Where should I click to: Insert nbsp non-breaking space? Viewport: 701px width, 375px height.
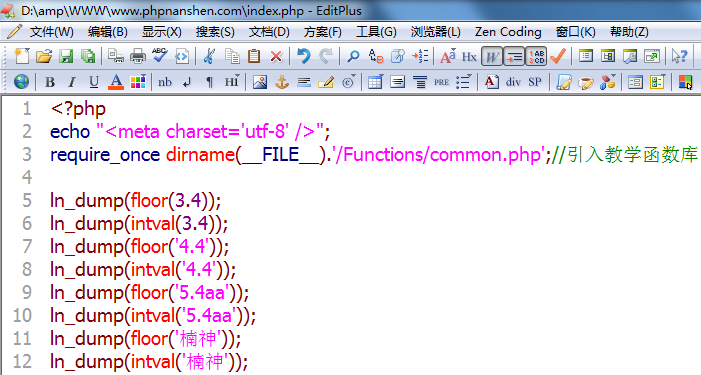point(165,82)
